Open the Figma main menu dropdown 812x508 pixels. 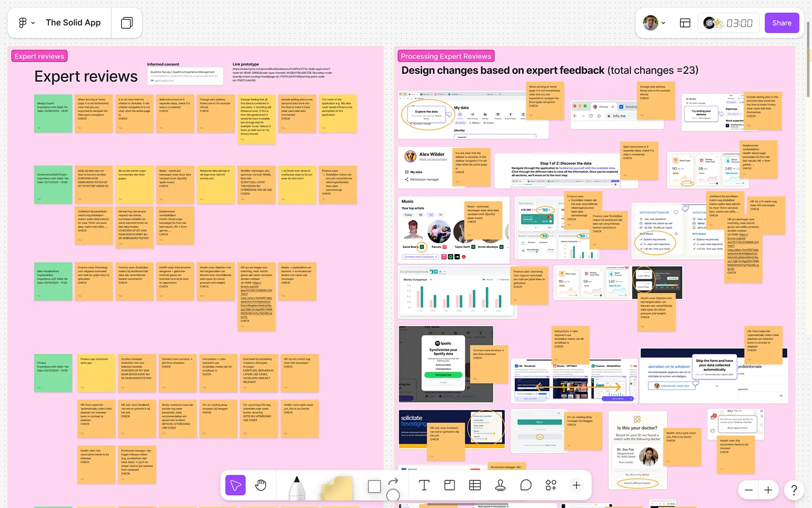tap(27, 23)
